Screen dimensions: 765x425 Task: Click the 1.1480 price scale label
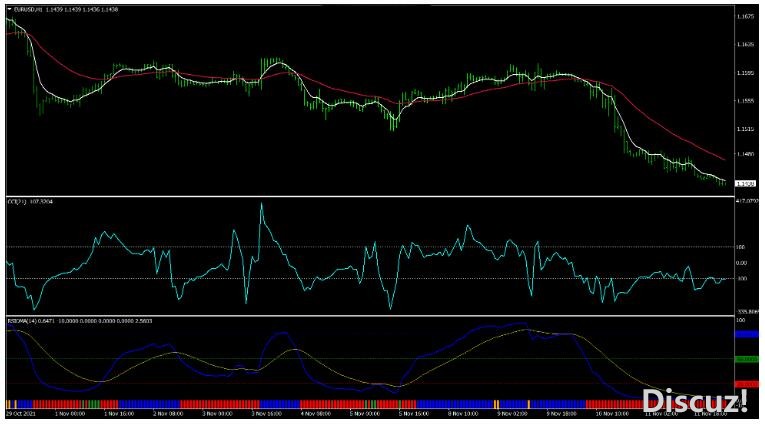click(x=745, y=155)
